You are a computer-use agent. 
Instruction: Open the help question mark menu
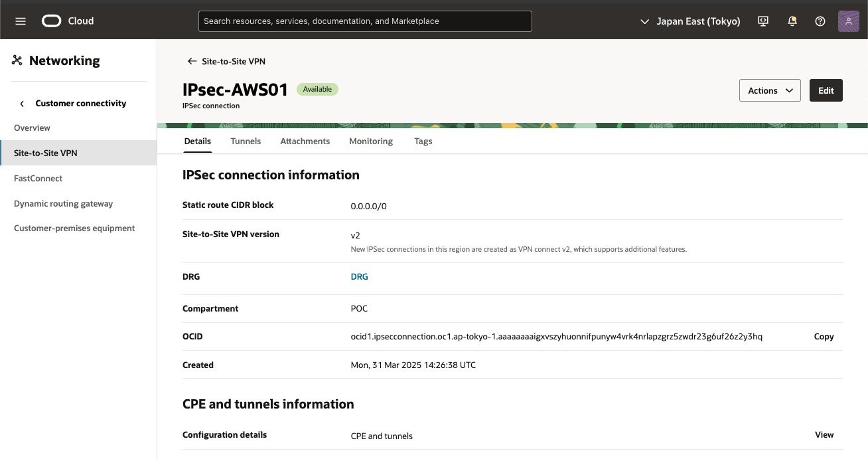pos(820,21)
